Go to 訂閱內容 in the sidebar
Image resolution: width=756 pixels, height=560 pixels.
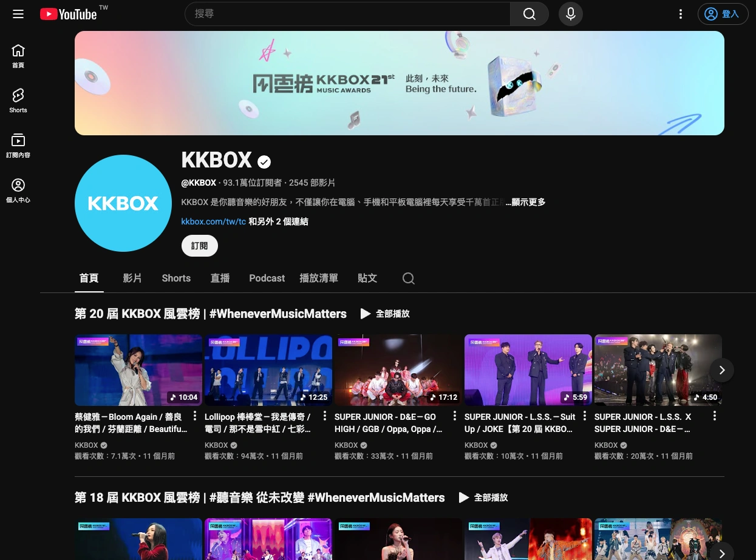click(x=18, y=146)
